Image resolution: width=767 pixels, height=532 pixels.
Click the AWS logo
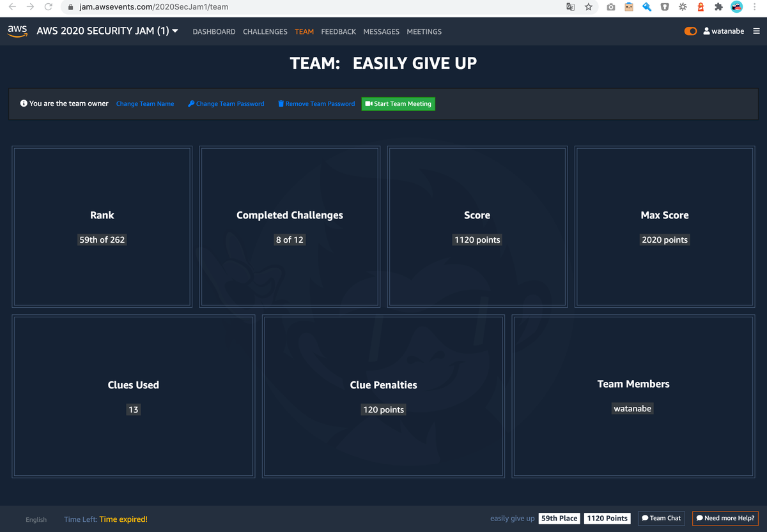[x=18, y=31]
